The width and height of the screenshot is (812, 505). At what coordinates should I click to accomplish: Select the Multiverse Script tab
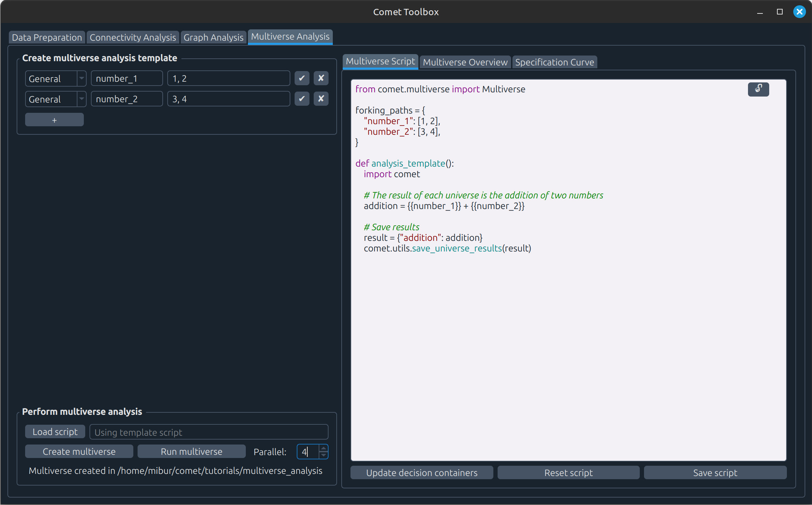[380, 62]
